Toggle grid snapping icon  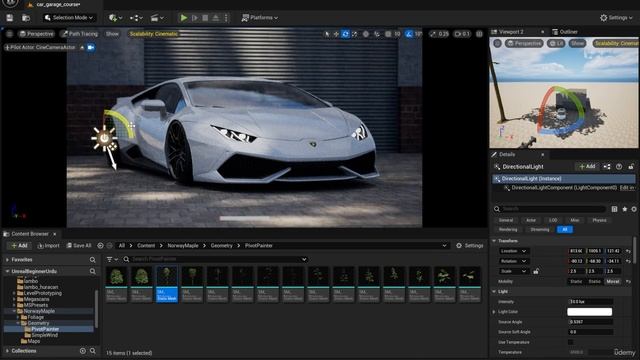coord(388,34)
